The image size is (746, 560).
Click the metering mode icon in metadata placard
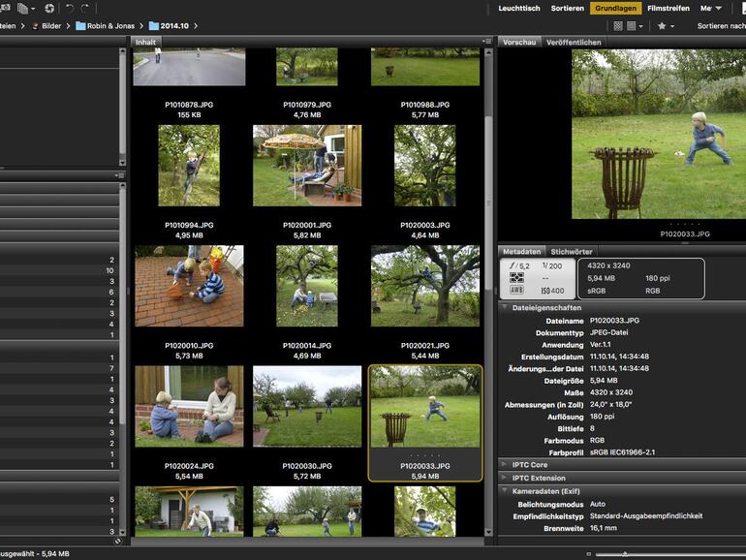pyautogui.click(x=516, y=278)
